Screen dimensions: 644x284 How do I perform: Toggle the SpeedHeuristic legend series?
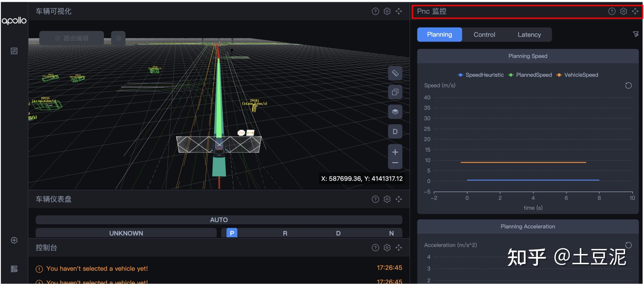(481, 75)
